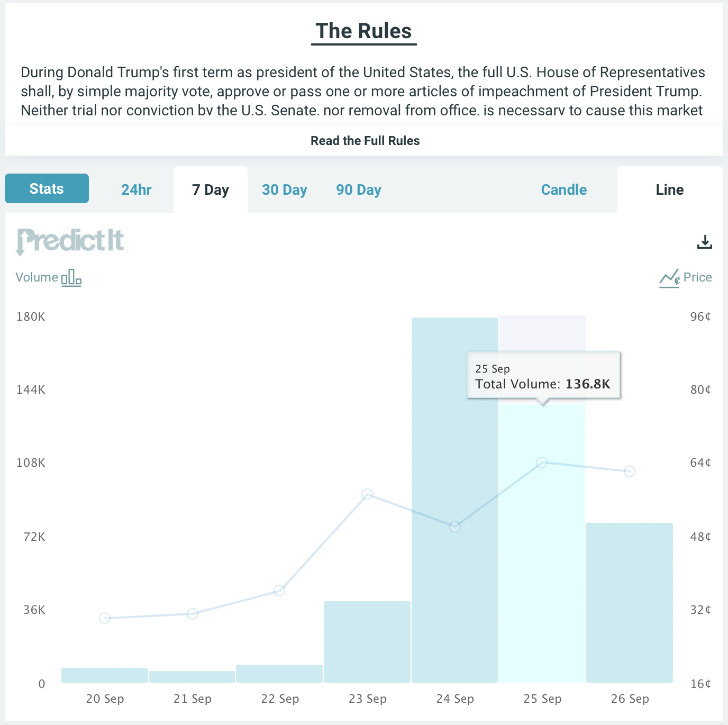Click the PredictIt logo watermark
The height and width of the screenshot is (725, 728).
click(x=70, y=241)
